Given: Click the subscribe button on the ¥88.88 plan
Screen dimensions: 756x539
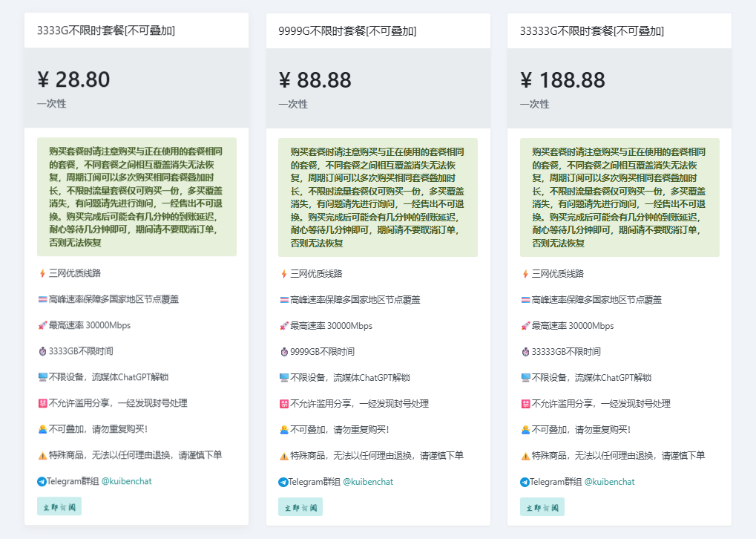Looking at the screenshot, I should (x=300, y=507).
